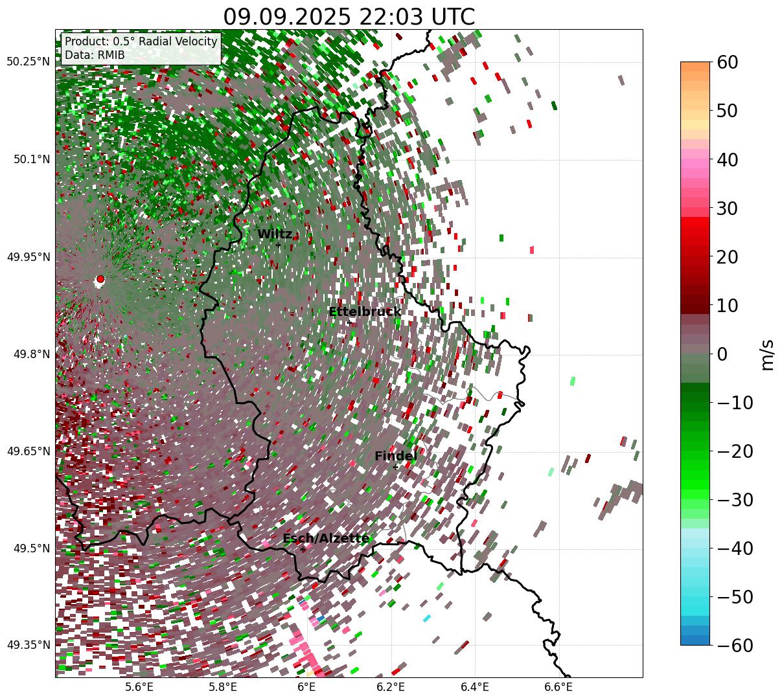Click the 6.2°E longitude tick label

391,688
